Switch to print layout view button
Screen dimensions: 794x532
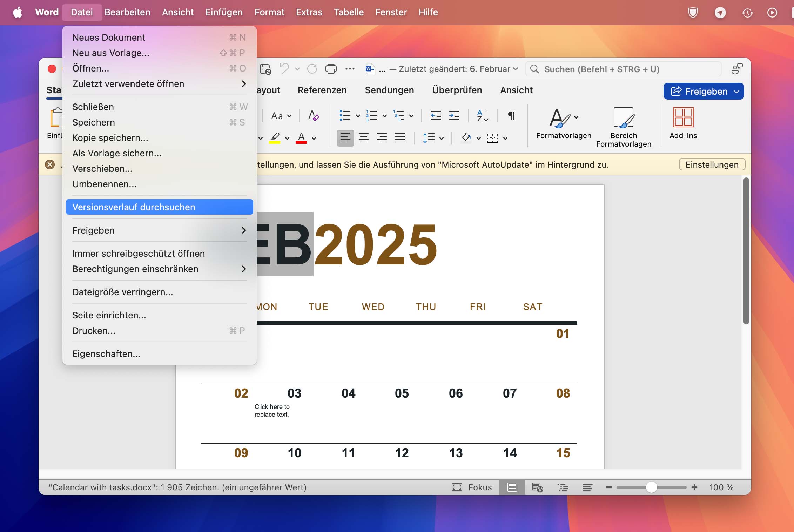pos(512,487)
